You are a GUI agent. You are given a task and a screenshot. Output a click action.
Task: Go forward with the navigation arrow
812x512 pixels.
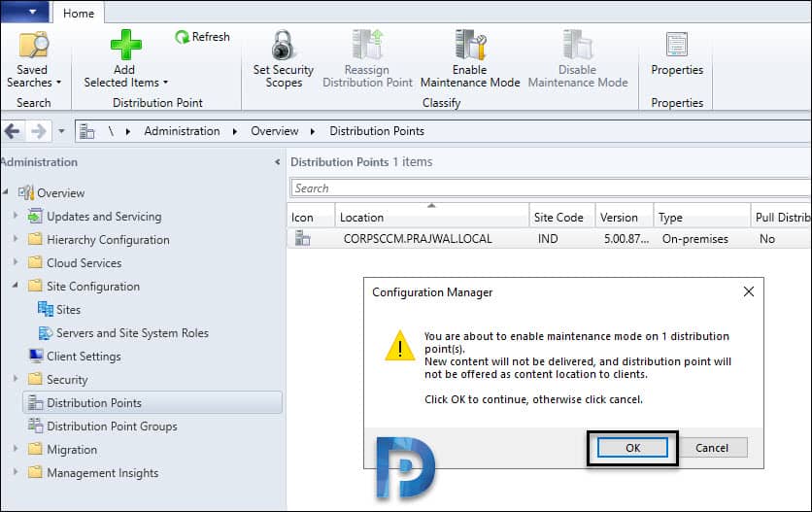39,131
